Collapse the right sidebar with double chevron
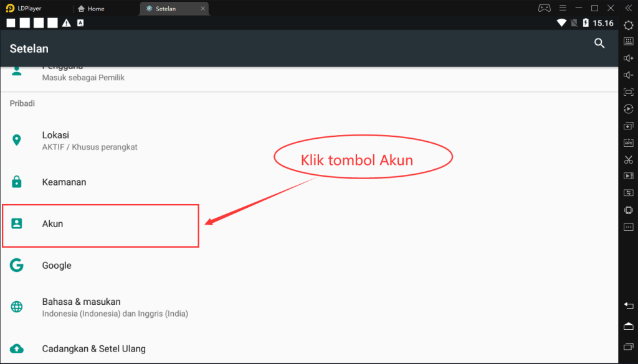This screenshot has height=364, width=638. [x=629, y=8]
